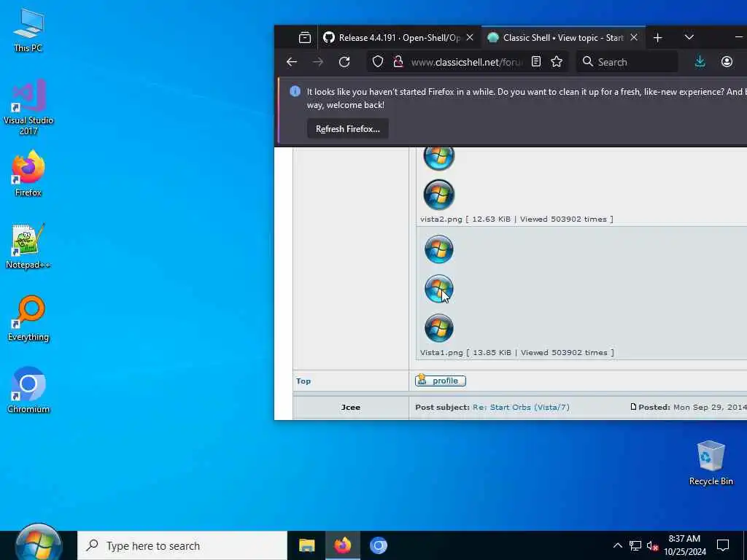Click the middle Vista1.png orb under cursor
This screenshot has width=747, height=560.
point(438,289)
